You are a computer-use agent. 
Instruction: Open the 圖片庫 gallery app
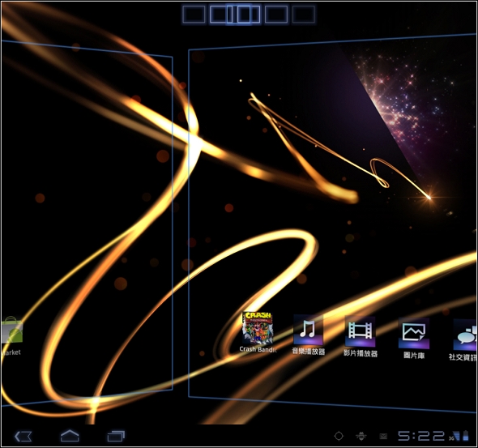pyautogui.click(x=414, y=334)
